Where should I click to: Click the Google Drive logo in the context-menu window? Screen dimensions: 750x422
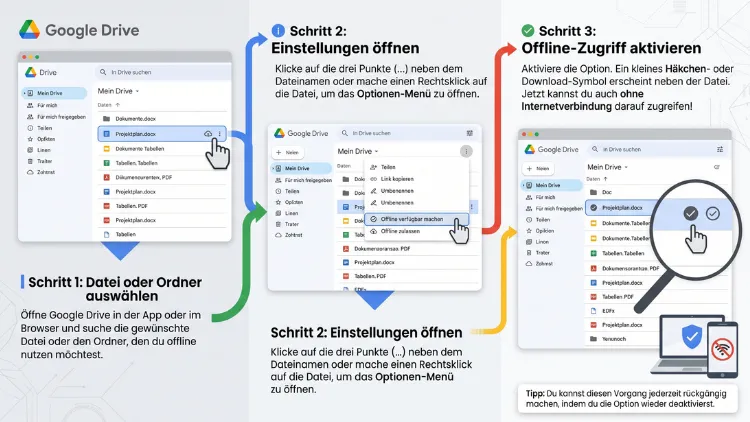click(301, 133)
